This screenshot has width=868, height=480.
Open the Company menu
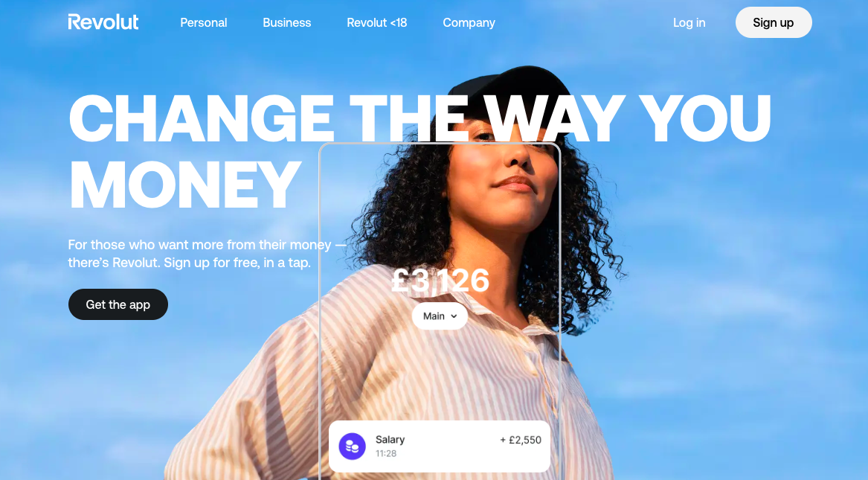tap(469, 23)
